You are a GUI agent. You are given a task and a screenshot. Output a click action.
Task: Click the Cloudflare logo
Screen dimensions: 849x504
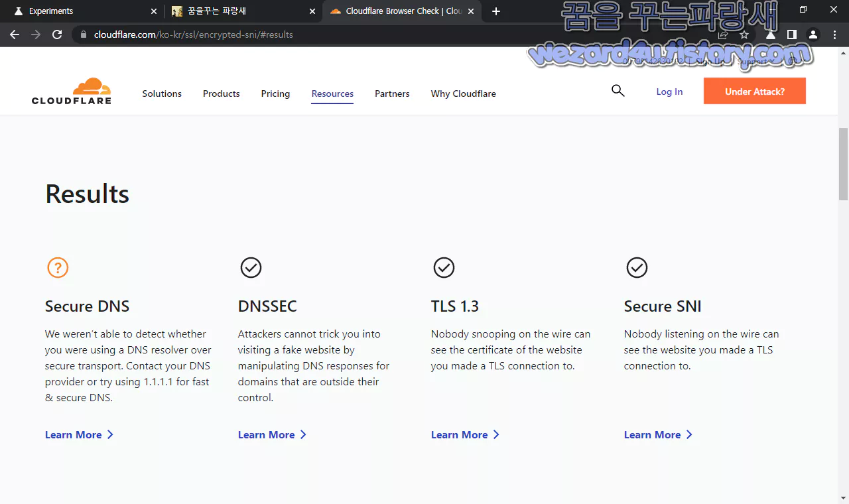(x=71, y=91)
